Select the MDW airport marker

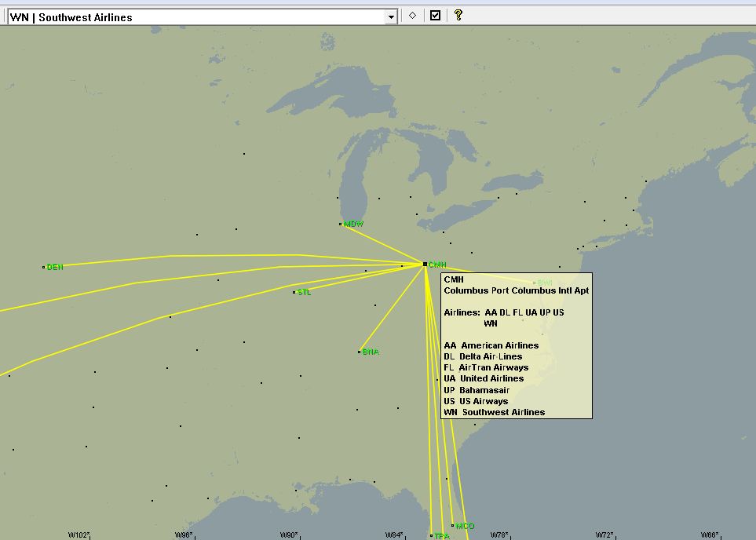341,224
